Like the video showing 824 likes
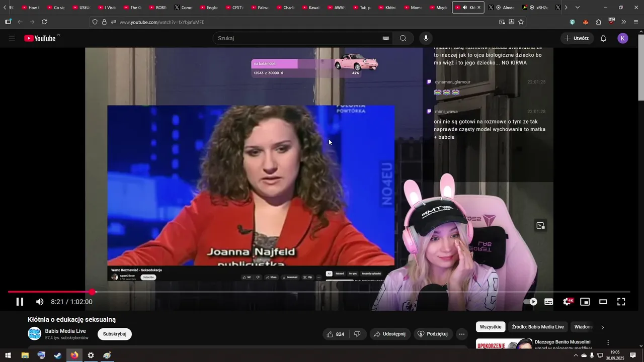 [x=335, y=334]
